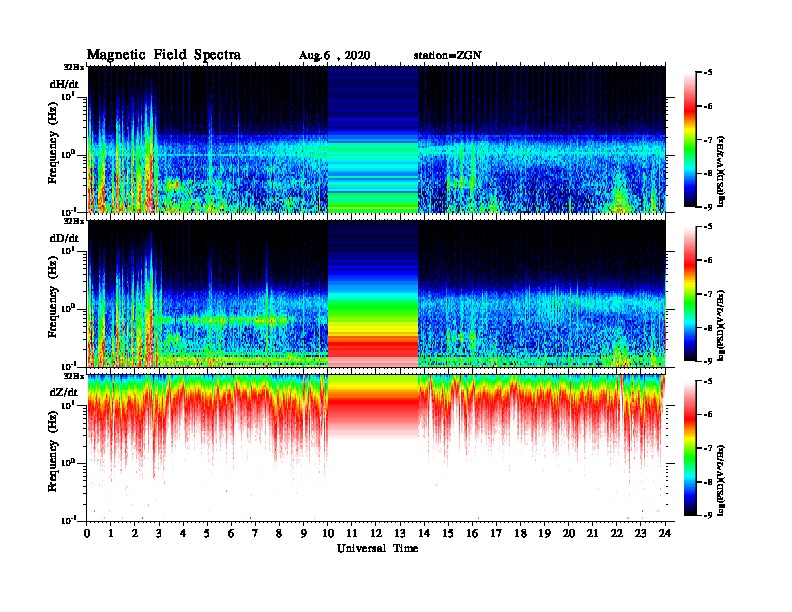Click the data gap band in dD/dt spectrogram
This screenshot has width=792, height=612.
pos(373,294)
